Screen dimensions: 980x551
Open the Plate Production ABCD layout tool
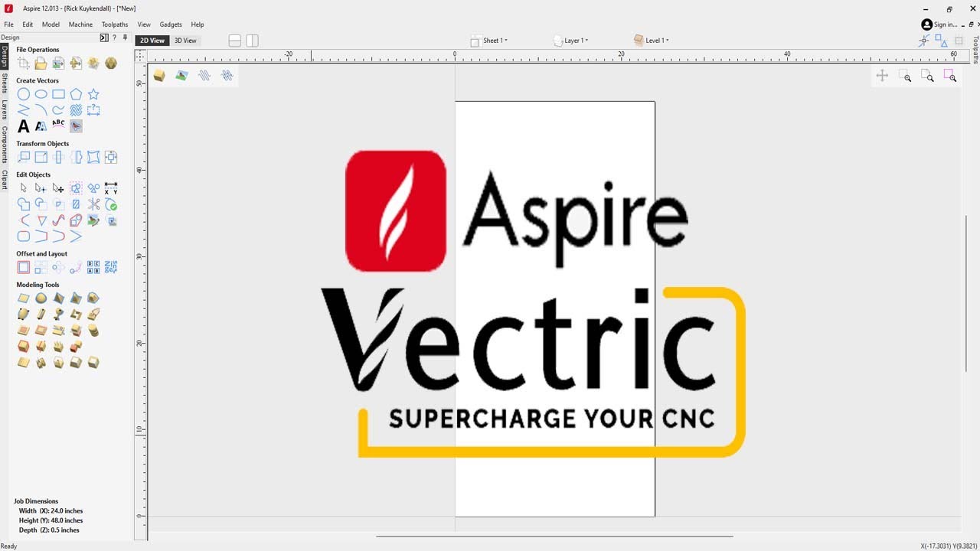click(x=93, y=268)
